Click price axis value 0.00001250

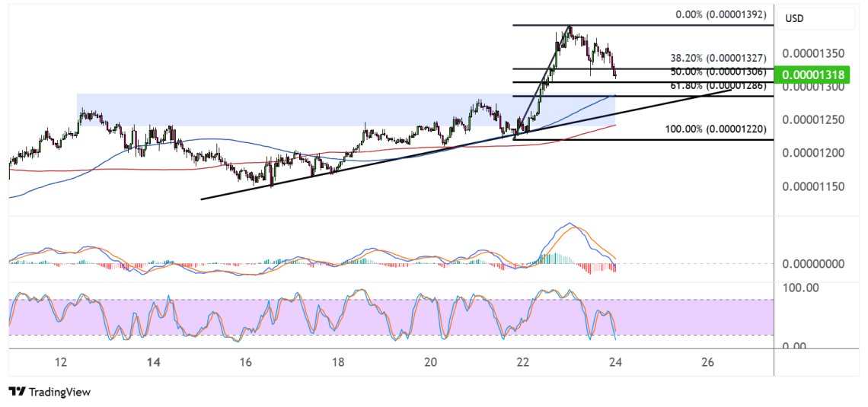(813, 120)
